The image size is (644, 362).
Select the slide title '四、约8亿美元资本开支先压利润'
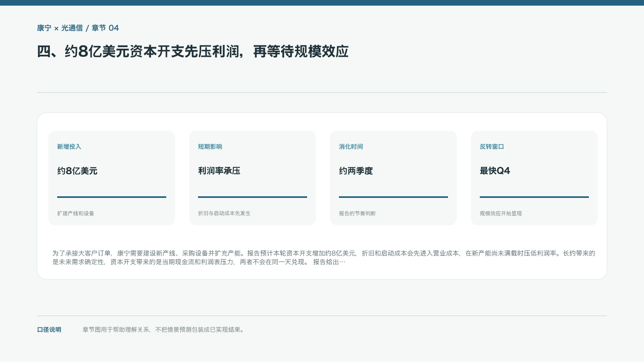(x=193, y=51)
